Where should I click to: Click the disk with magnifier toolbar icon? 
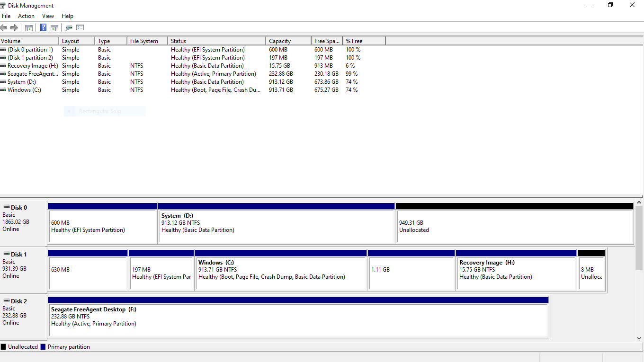coord(69,28)
